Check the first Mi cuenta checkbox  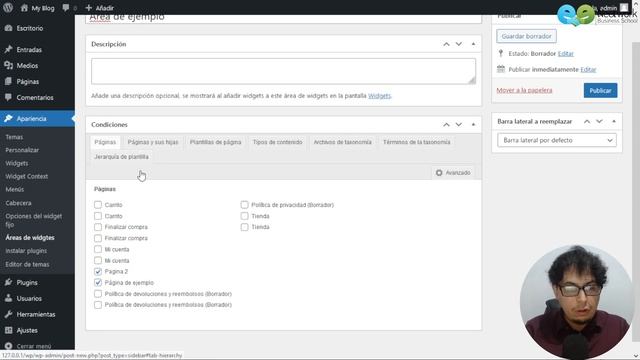point(98,249)
